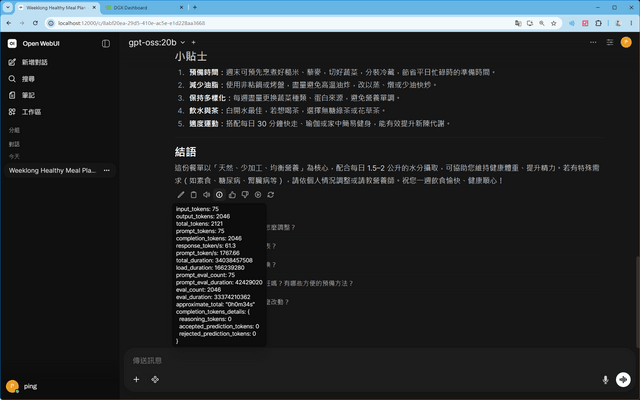Image resolution: width=640 pixels, height=400 pixels.
Task: Add another model with the plus icon
Action: [x=193, y=42]
